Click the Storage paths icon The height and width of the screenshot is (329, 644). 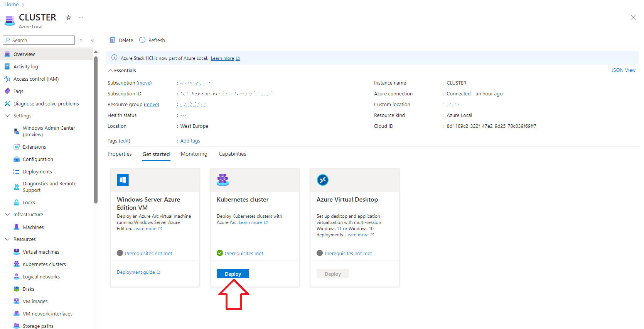[x=17, y=326]
